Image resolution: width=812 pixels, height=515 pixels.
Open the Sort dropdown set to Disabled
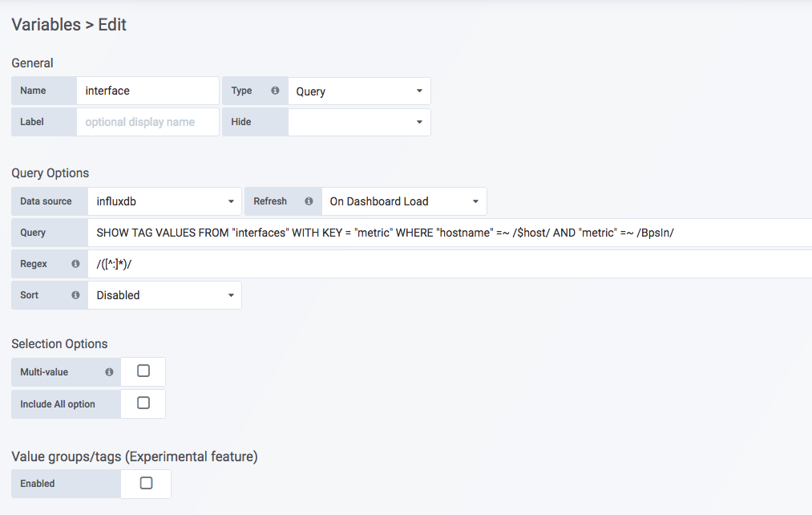[x=164, y=294]
